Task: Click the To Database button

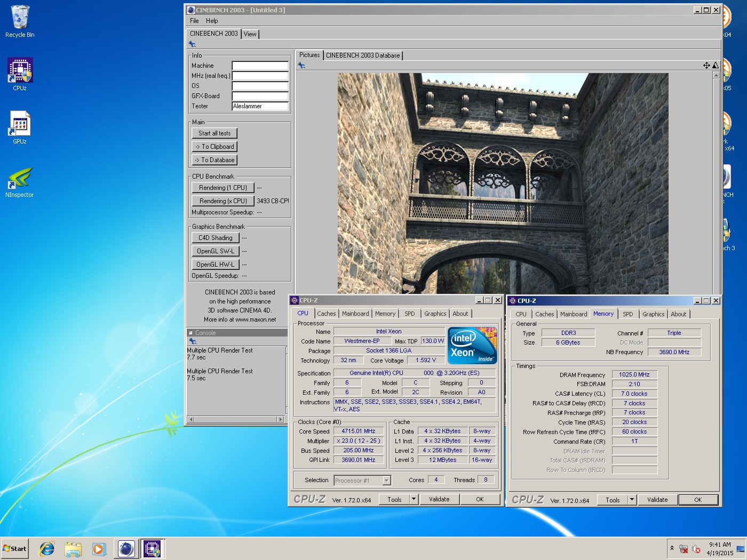Action: tap(214, 160)
